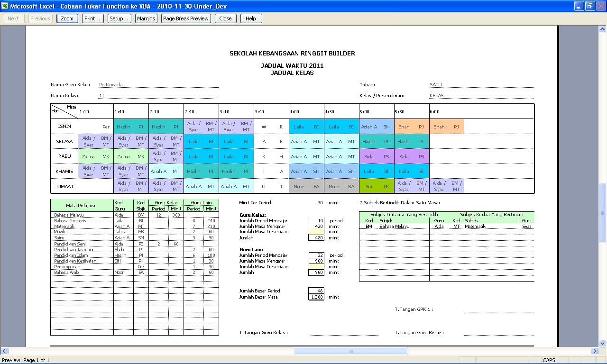This screenshot has width=607, height=364.
Task: Click the SEKOLAH KEBANGSAAN RINGGIT BUILDER heading
Action: tap(292, 54)
